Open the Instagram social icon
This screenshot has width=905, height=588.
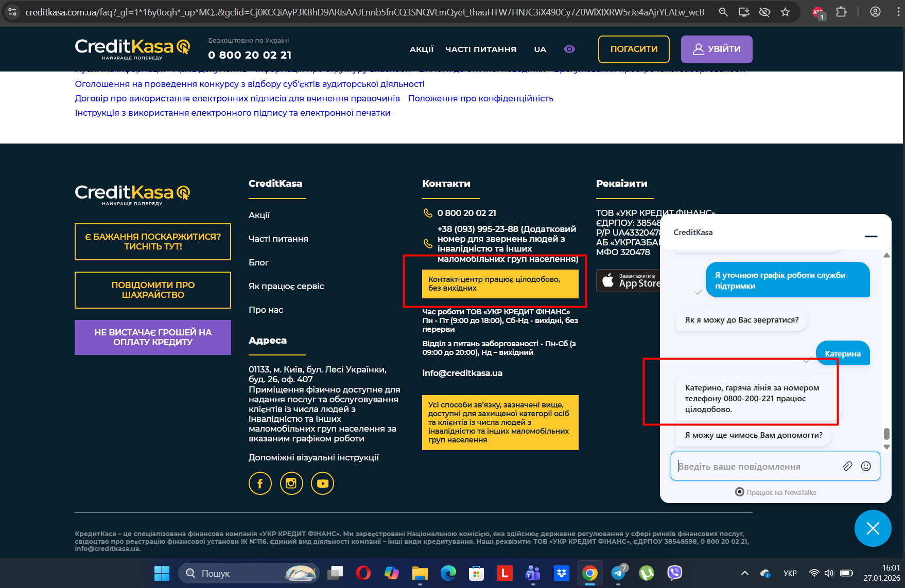point(291,484)
